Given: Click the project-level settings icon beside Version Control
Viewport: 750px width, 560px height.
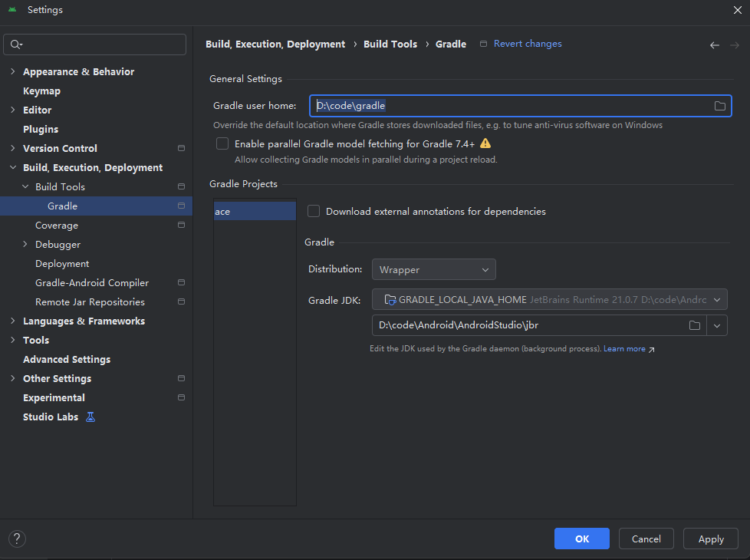Looking at the screenshot, I should (x=181, y=149).
